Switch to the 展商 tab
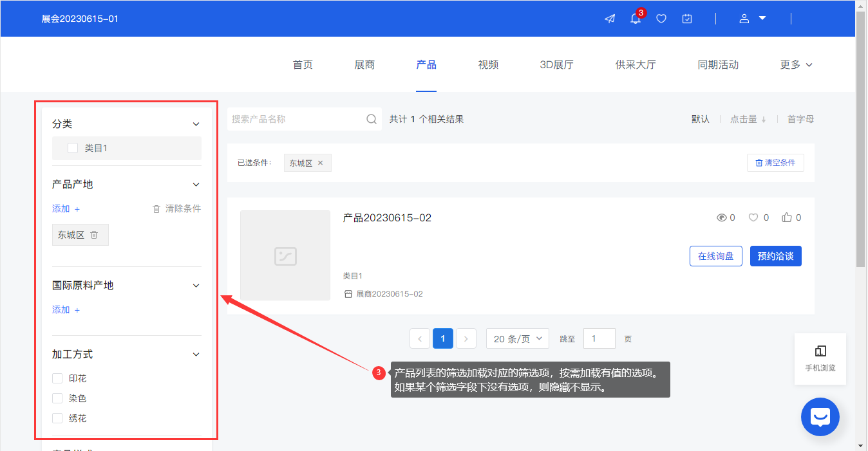868x451 pixels. click(364, 64)
